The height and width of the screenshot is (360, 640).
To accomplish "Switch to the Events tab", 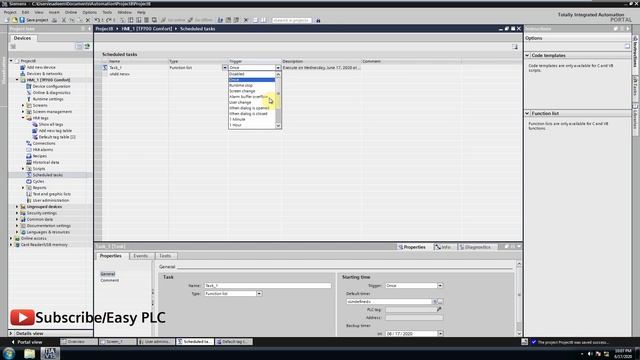I will click(141, 256).
